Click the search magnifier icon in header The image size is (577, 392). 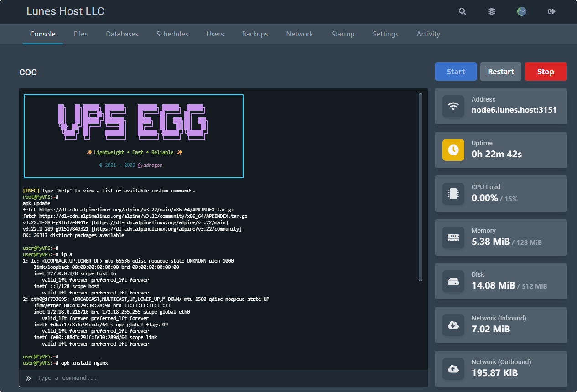point(463,11)
